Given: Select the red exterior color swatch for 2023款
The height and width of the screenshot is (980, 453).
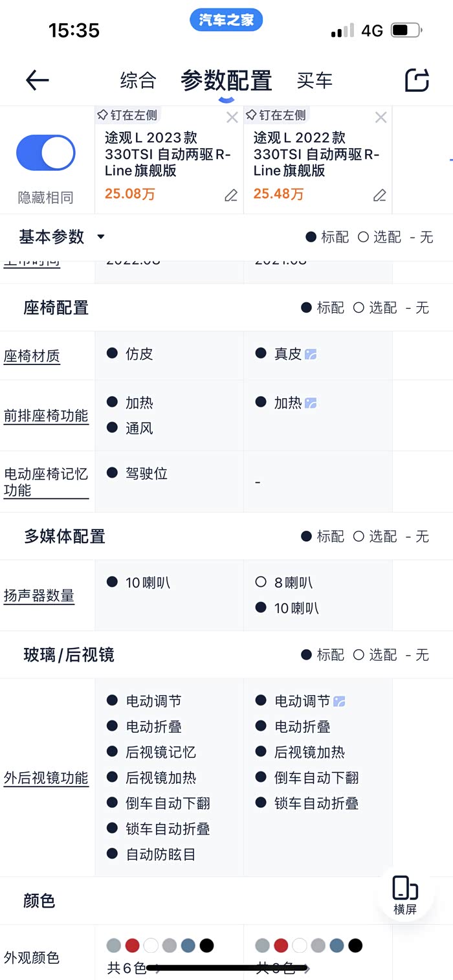Looking at the screenshot, I should (x=132, y=946).
